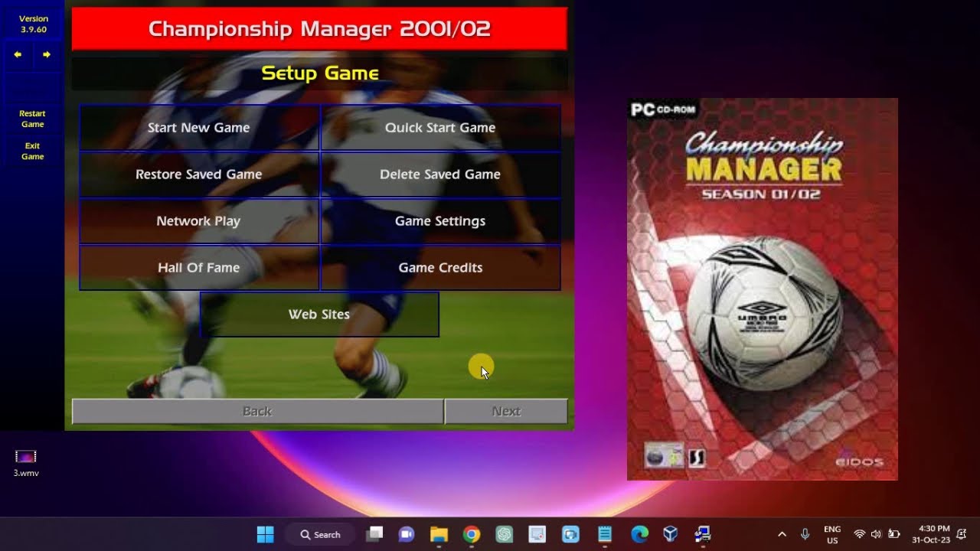980x551 pixels.
Task: Click the right yellow arrow in sidebar
Action: [47, 54]
